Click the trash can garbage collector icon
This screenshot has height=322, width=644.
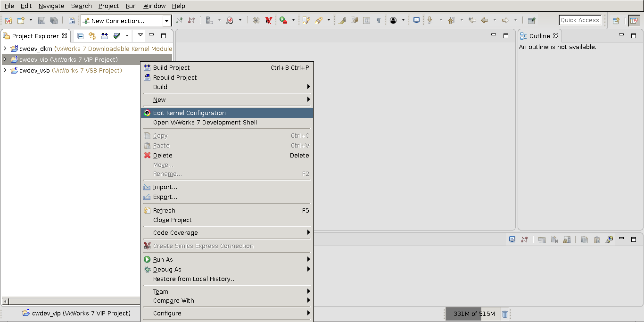coord(505,314)
